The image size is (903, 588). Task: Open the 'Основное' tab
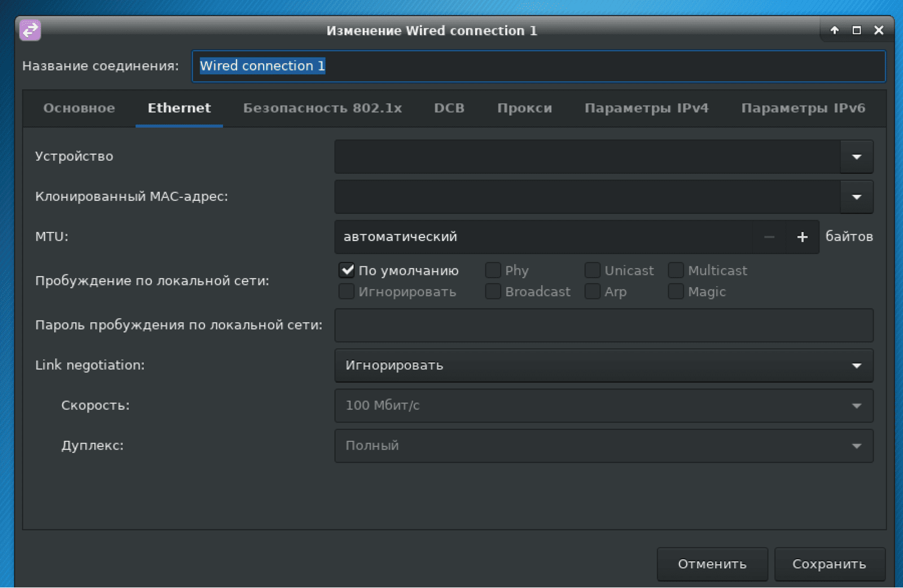click(x=79, y=108)
